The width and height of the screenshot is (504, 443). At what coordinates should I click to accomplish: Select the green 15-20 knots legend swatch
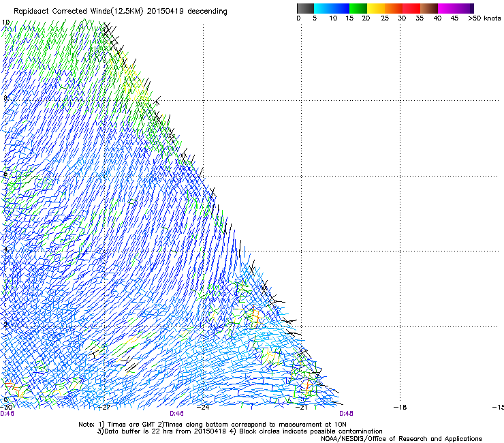point(358,8)
